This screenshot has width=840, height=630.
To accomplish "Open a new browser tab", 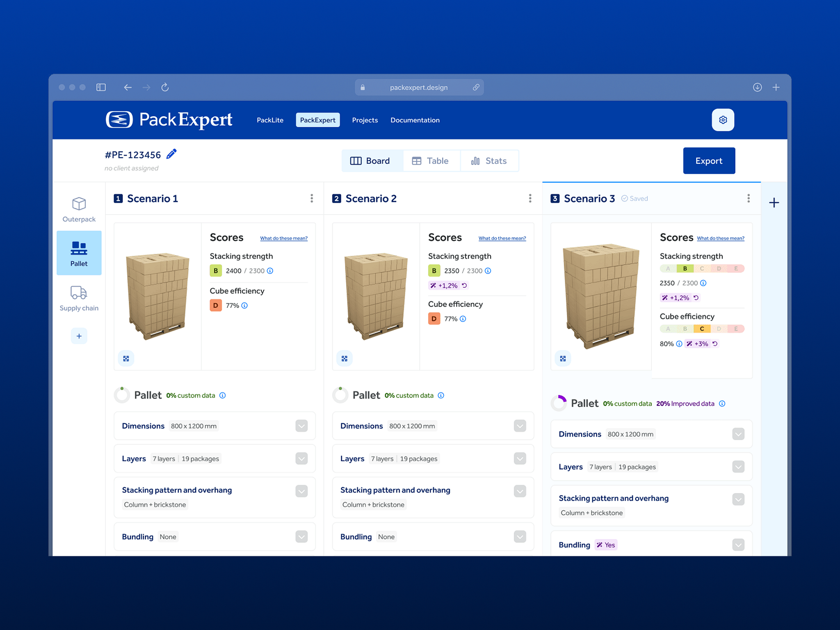I will [x=776, y=87].
